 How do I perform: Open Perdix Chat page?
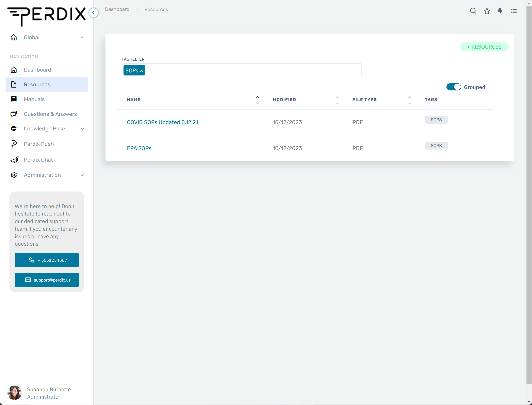coord(47,160)
